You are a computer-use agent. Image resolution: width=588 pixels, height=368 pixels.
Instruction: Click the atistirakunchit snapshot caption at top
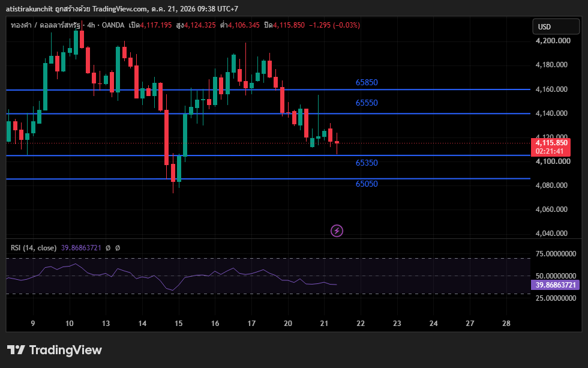(x=122, y=8)
